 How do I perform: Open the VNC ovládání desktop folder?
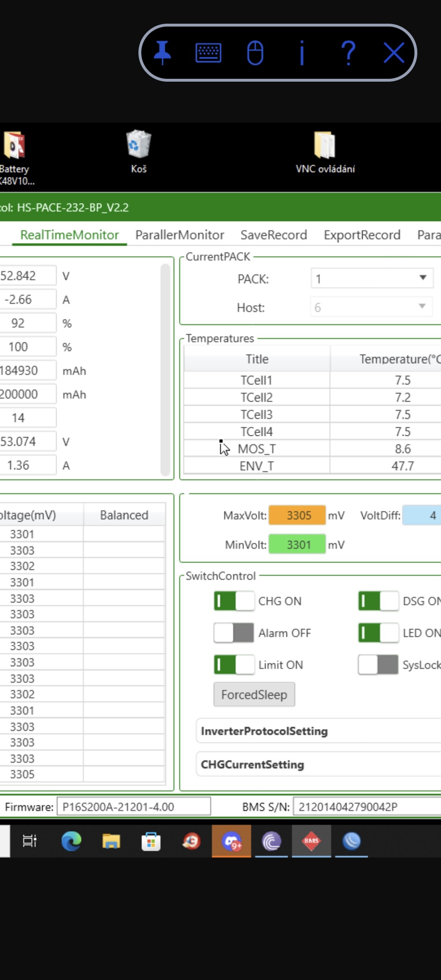(325, 151)
